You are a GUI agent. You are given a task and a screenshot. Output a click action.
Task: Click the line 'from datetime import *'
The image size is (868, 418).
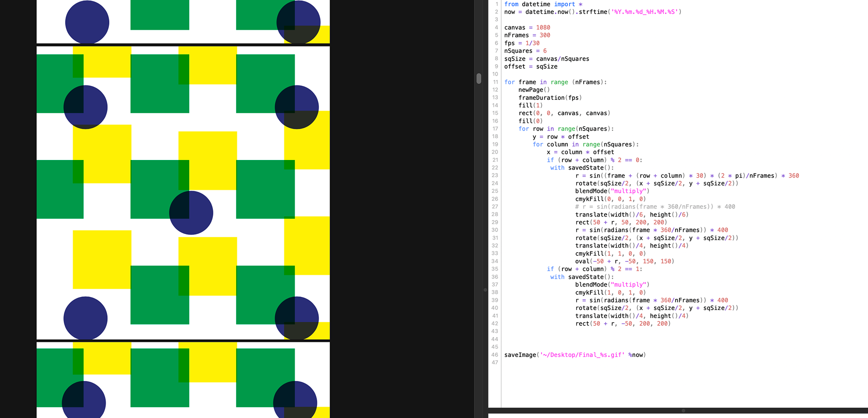coord(543,4)
